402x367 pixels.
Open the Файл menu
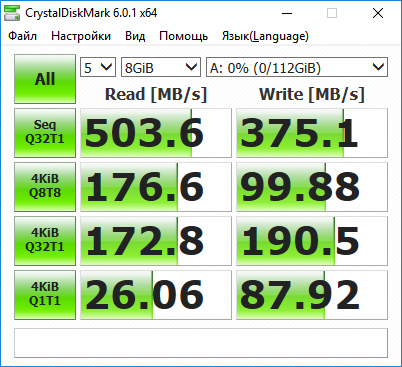[x=22, y=36]
